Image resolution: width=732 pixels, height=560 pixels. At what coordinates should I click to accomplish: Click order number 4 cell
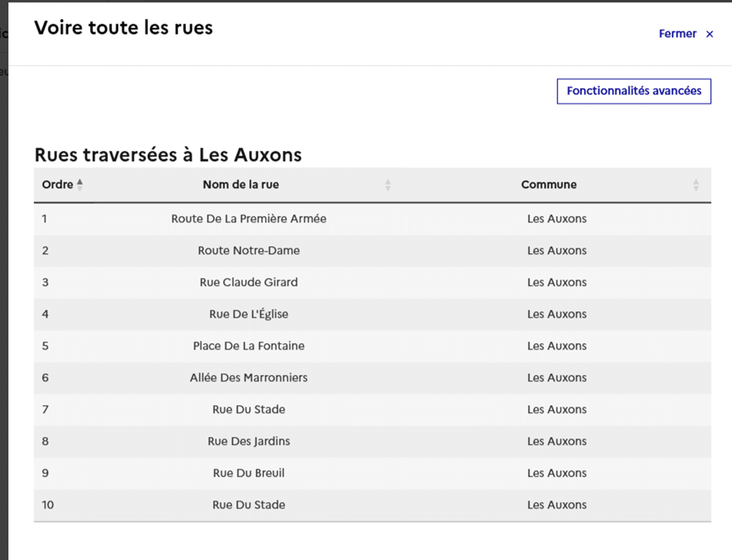click(x=45, y=314)
